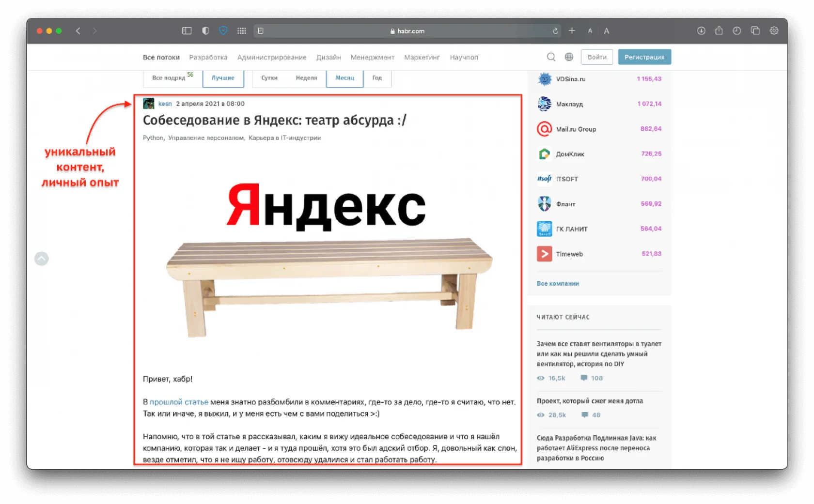Open the Python hub link
814x504 pixels.
coord(153,138)
